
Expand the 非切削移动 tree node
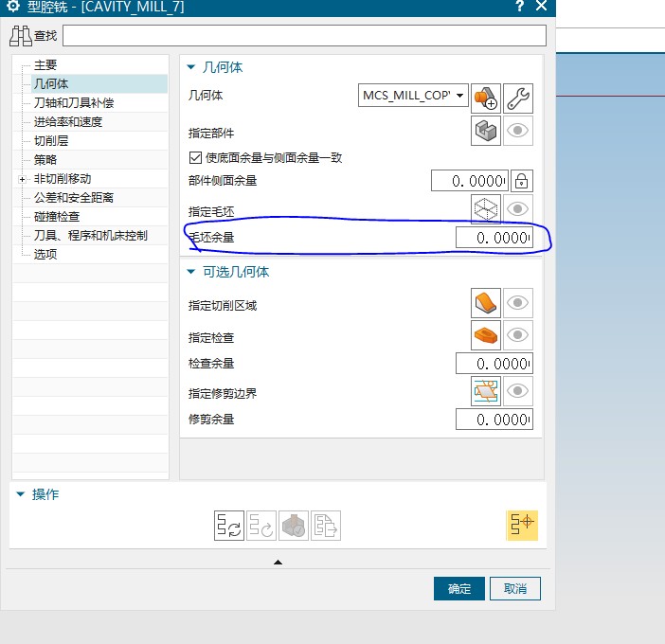click(x=22, y=179)
